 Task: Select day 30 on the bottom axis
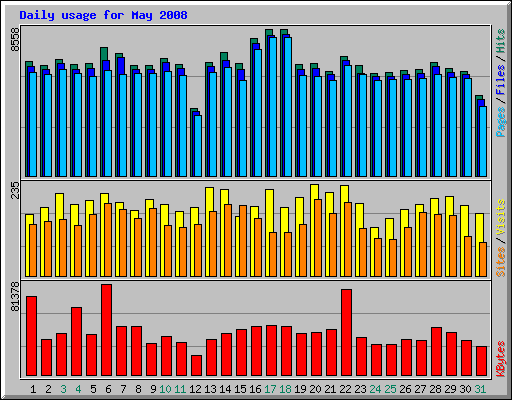pos(465,389)
